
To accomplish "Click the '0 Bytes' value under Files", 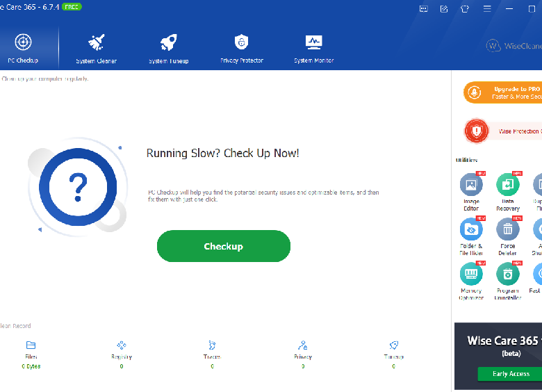I will pos(31,366).
